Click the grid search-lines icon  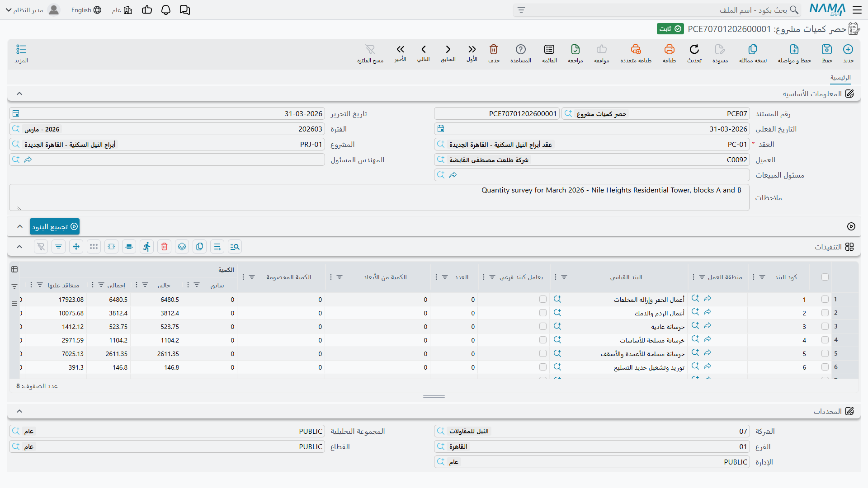tap(235, 247)
